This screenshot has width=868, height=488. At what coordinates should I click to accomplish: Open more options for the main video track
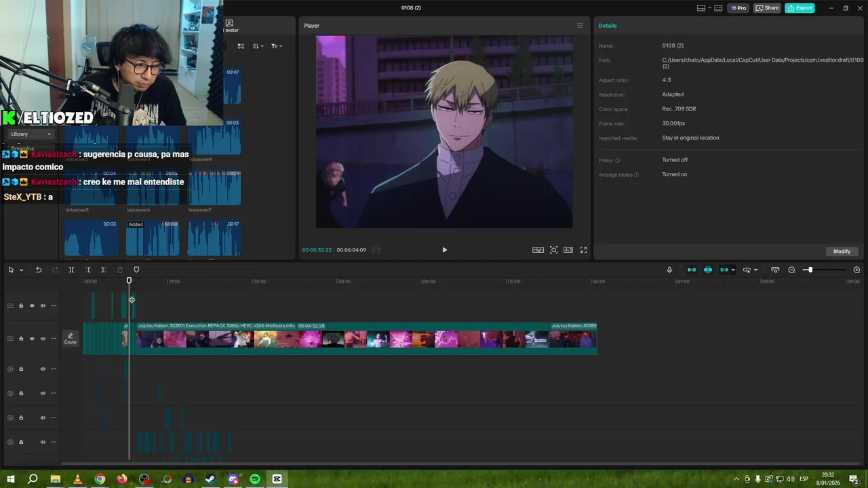pyautogui.click(x=54, y=338)
